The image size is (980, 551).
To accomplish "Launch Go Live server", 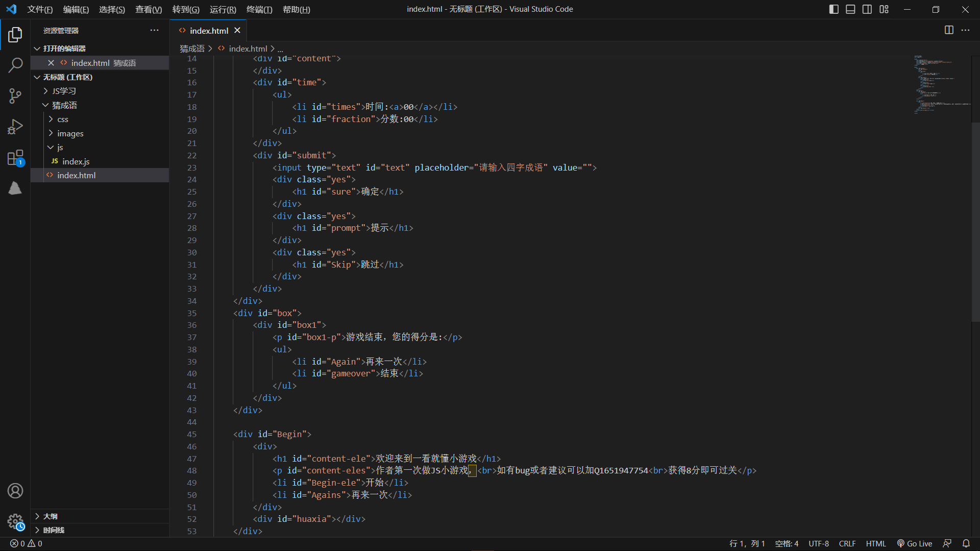I will (x=915, y=543).
